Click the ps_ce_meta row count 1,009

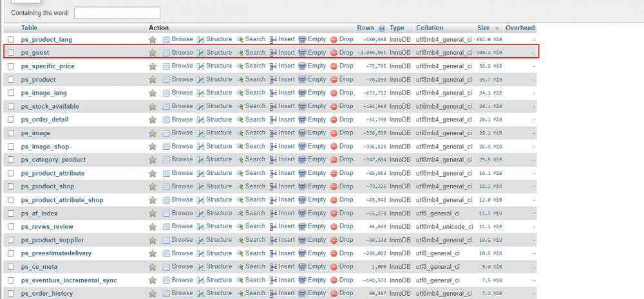[x=379, y=267]
